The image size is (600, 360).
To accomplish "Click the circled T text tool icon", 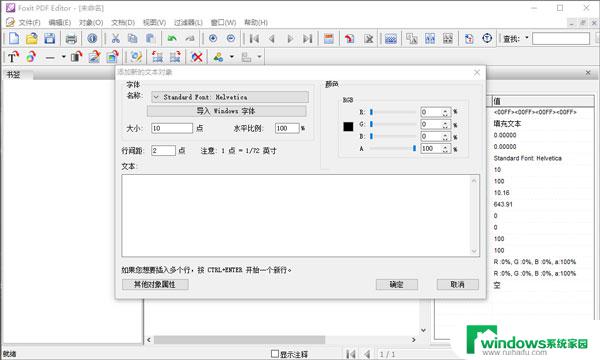I will point(487,39).
